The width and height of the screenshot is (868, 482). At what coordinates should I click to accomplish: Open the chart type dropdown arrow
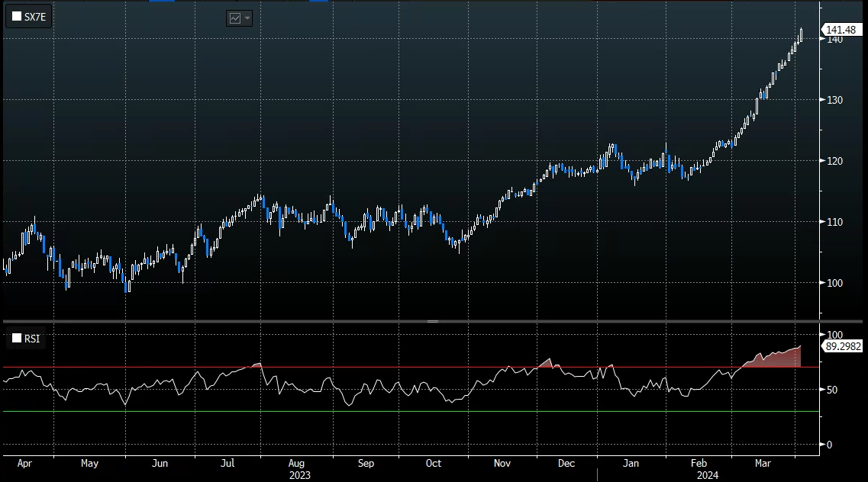point(247,18)
